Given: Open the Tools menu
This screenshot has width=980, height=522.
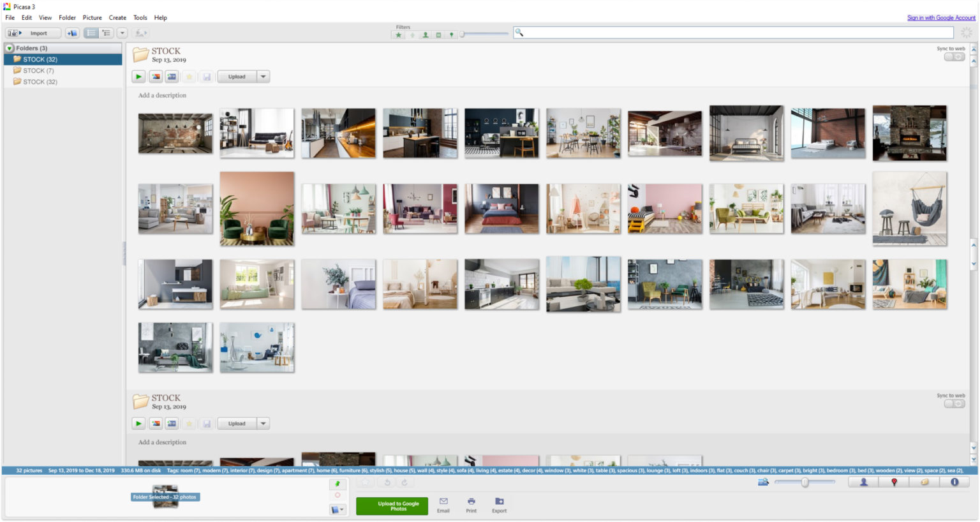Looking at the screenshot, I should pyautogui.click(x=140, y=17).
